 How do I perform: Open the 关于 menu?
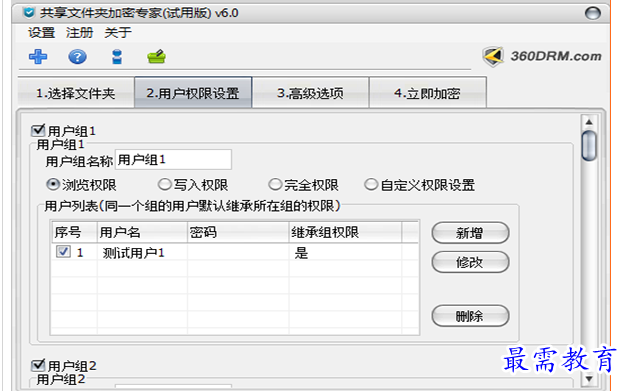pos(118,33)
